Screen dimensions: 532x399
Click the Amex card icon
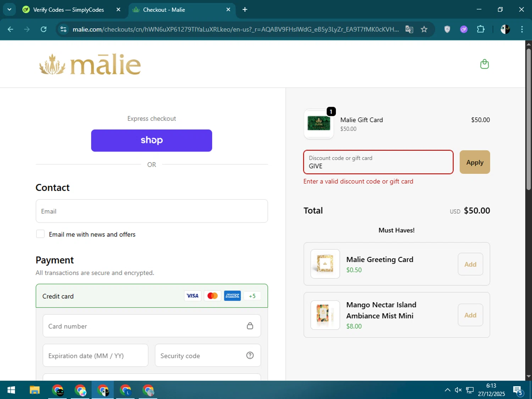click(x=232, y=296)
